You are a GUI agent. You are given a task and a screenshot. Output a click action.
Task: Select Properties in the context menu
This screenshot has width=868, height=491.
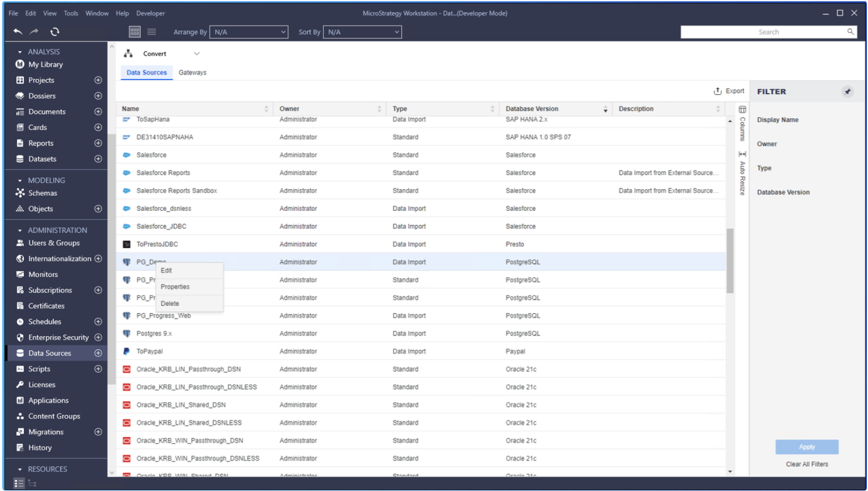click(x=175, y=286)
